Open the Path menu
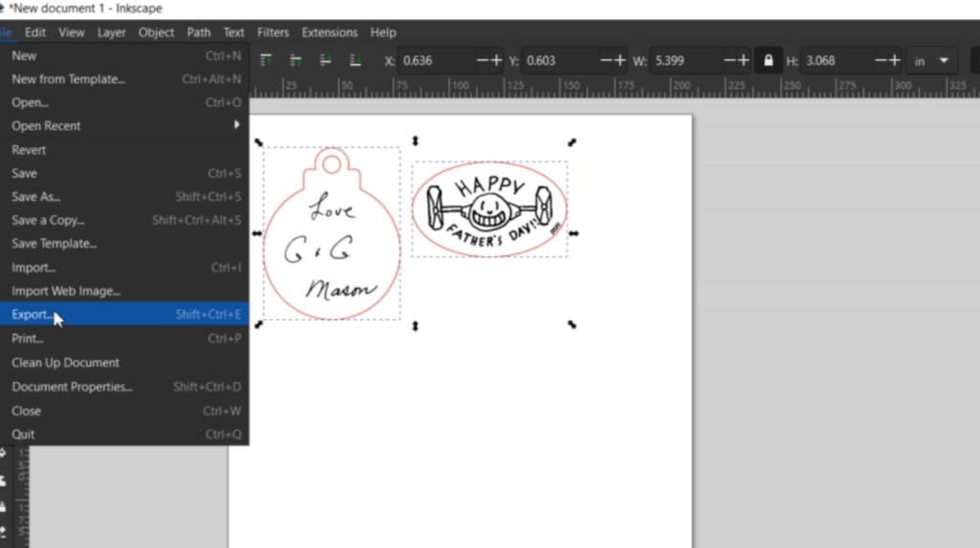Image resolution: width=980 pixels, height=548 pixels. click(x=199, y=33)
